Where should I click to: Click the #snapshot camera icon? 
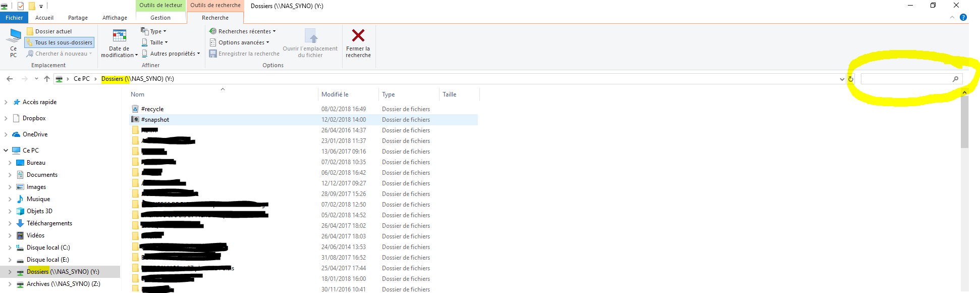click(135, 120)
